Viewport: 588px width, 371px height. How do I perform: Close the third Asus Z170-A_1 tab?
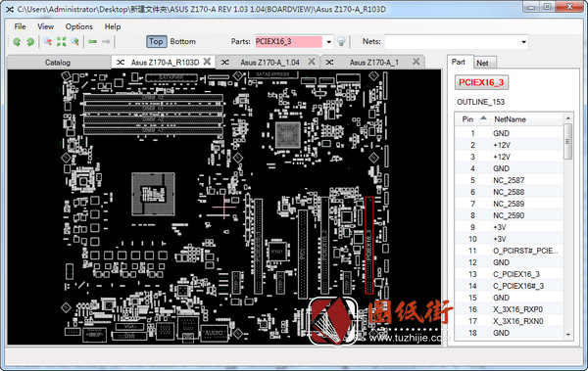(x=416, y=62)
